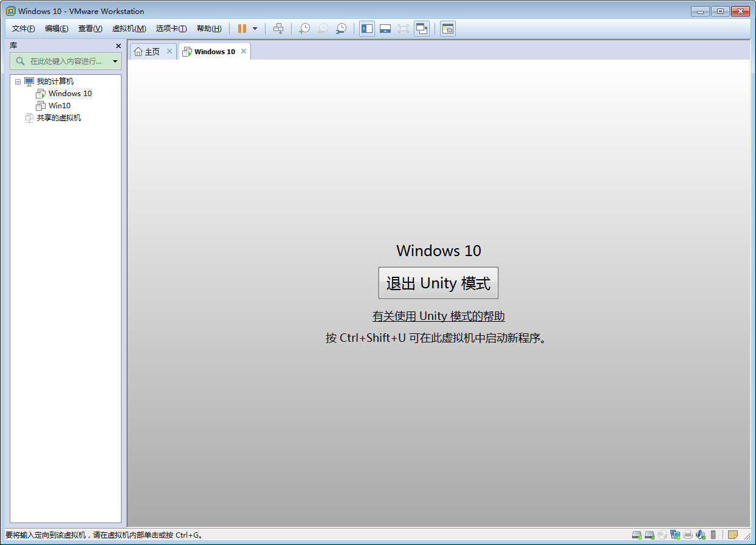Viewport: 756px width, 545px height.
Task: Click the printer device status icon
Action: pos(687,535)
